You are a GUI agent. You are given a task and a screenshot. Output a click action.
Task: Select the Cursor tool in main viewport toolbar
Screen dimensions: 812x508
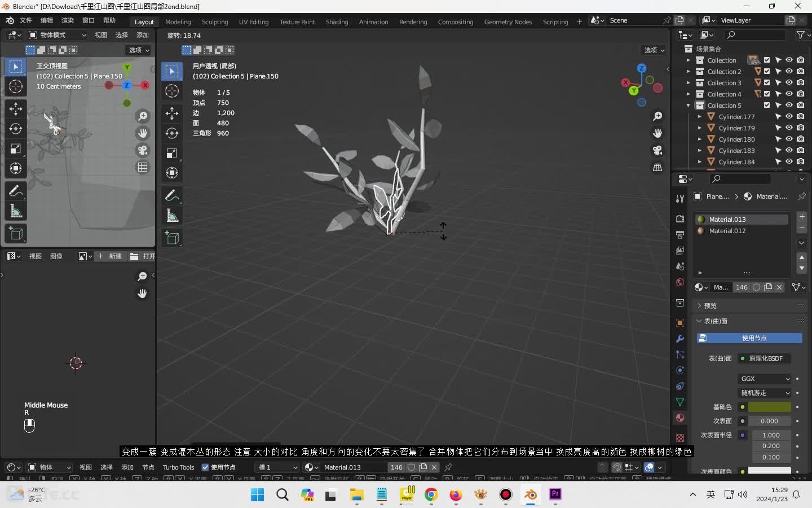[172, 91]
